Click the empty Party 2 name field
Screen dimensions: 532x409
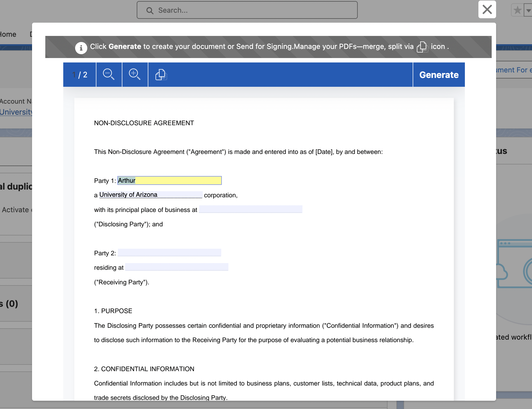pos(169,253)
